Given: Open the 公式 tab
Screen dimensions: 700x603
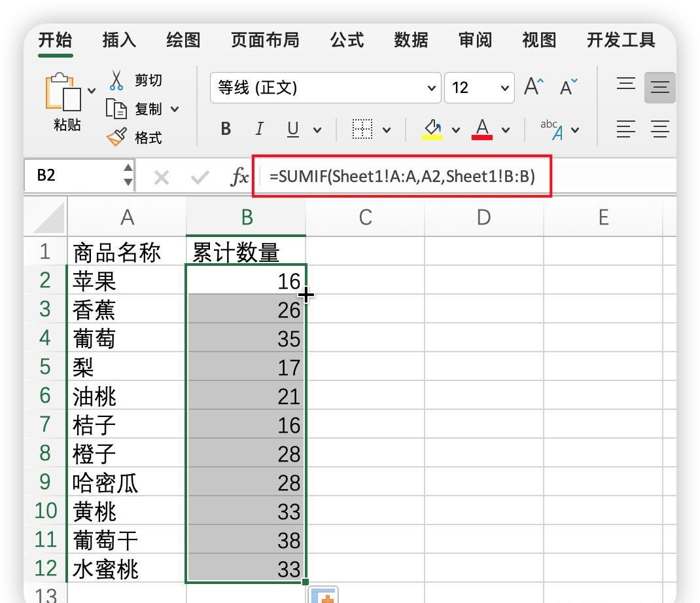Looking at the screenshot, I should coord(347,40).
